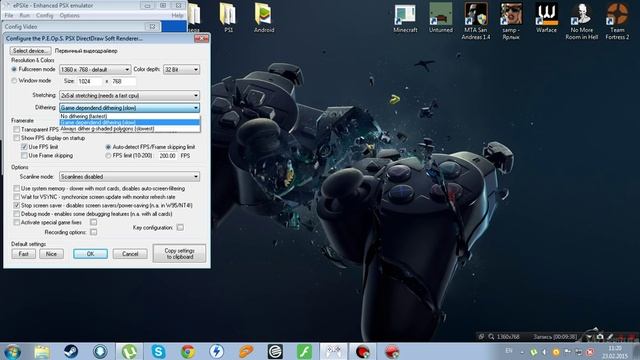Launch the Team Fortress 2 shortcut
Image resolution: width=640 pixels, height=360 pixels.
[x=617, y=20]
